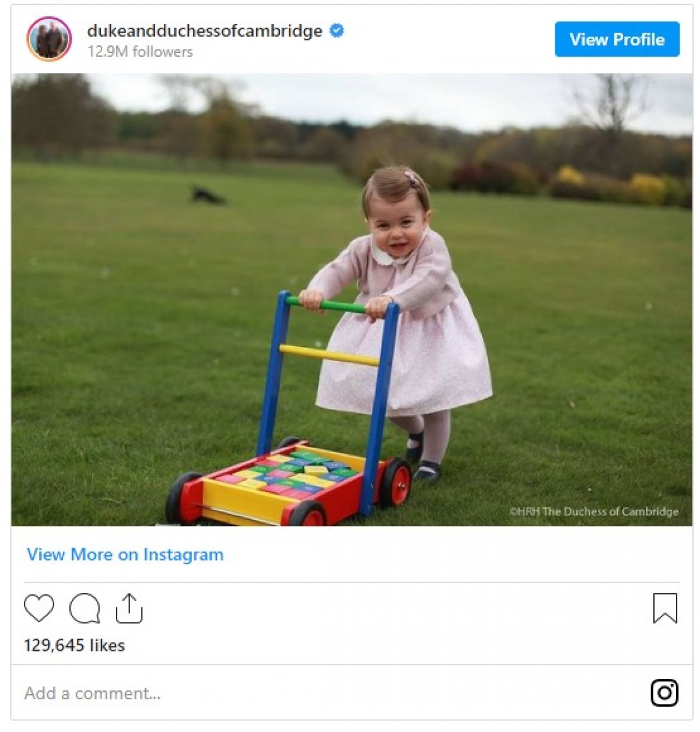
Task: Open the dukeandduchessofcambridge username link
Action: 205,30
